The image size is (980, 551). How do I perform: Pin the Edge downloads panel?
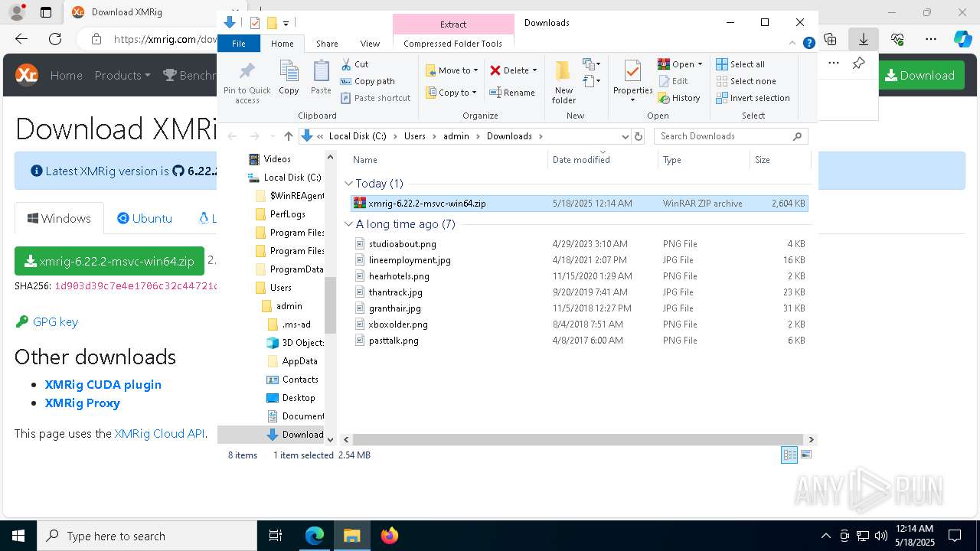tap(858, 64)
